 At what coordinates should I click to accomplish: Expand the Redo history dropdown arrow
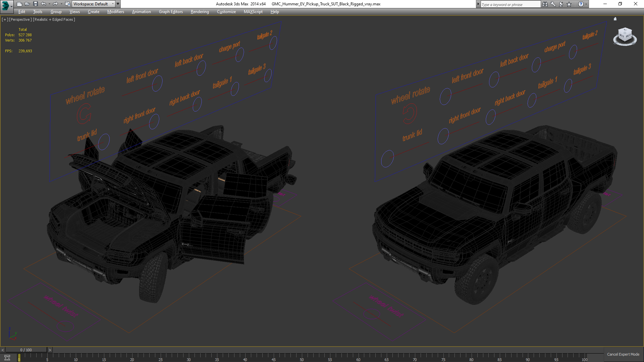61,4
